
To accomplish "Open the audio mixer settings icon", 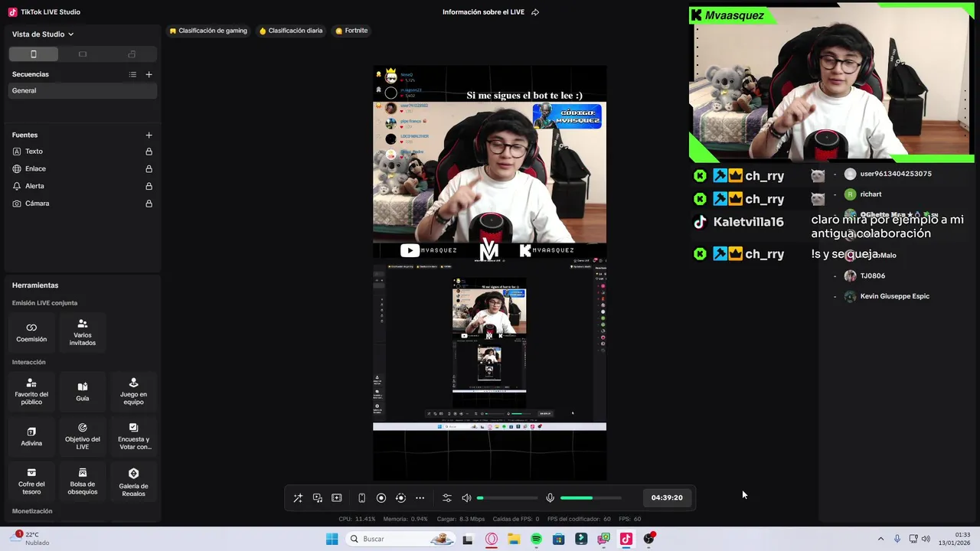I will click(447, 497).
